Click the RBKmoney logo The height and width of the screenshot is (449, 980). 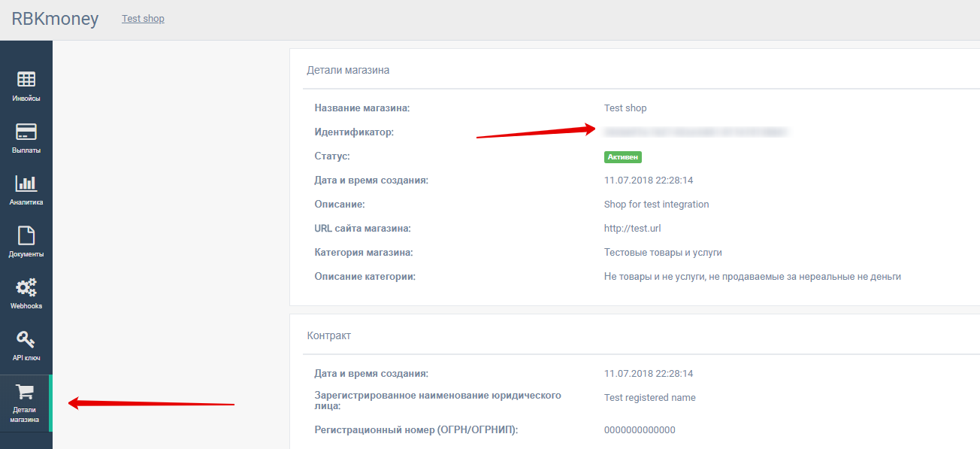click(55, 19)
